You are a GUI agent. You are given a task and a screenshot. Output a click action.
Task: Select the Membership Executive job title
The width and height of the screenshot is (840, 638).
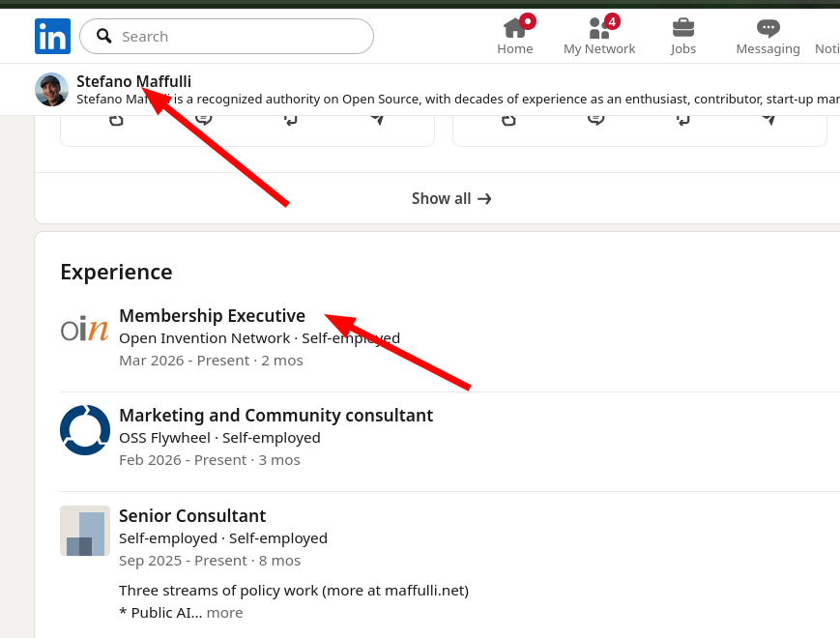coord(212,316)
